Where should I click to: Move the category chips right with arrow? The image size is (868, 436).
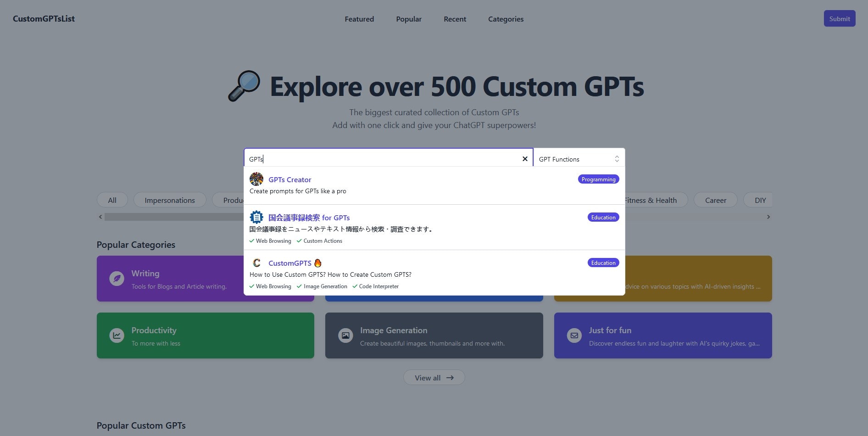click(x=768, y=217)
